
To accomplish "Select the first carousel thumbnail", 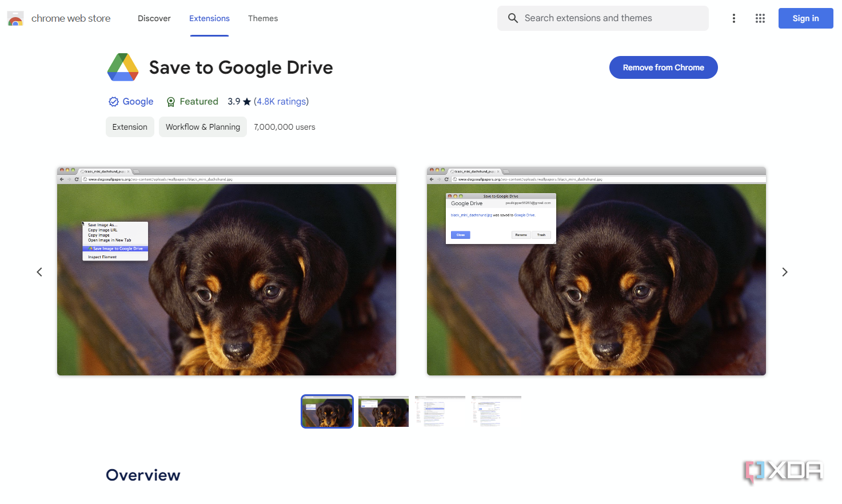I will 327,411.
